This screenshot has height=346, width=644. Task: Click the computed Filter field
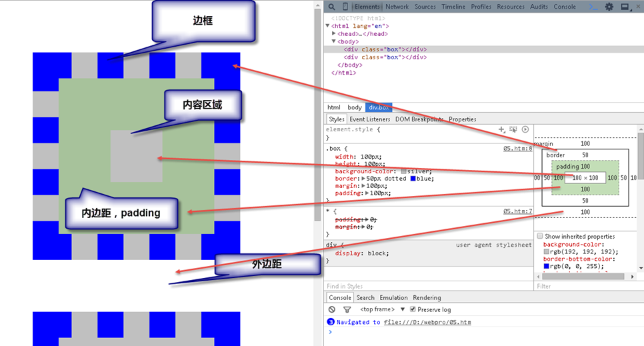pyautogui.click(x=589, y=286)
